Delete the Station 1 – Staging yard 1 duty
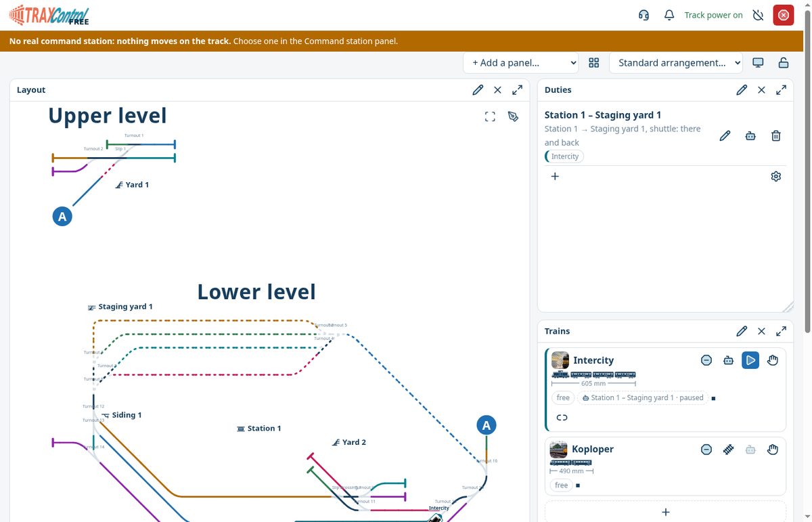 [776, 136]
